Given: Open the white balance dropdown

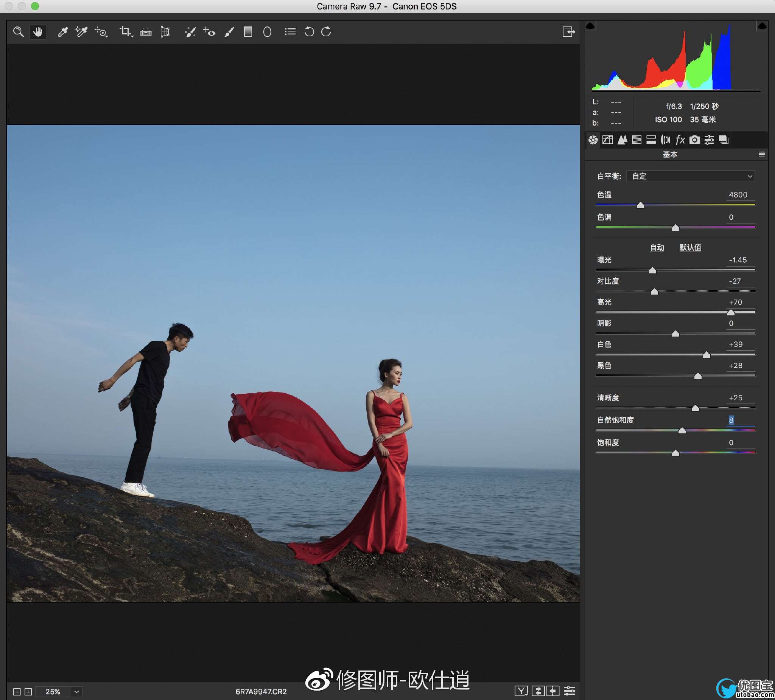Looking at the screenshot, I should (691, 176).
